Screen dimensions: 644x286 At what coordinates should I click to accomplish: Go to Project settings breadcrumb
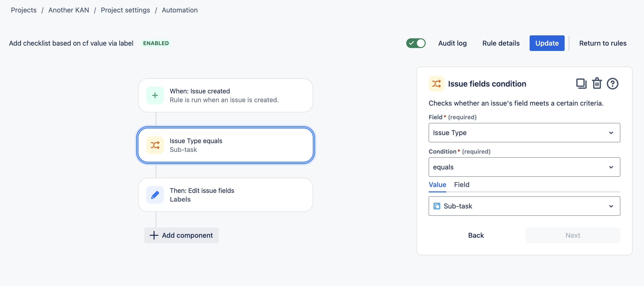(x=125, y=10)
